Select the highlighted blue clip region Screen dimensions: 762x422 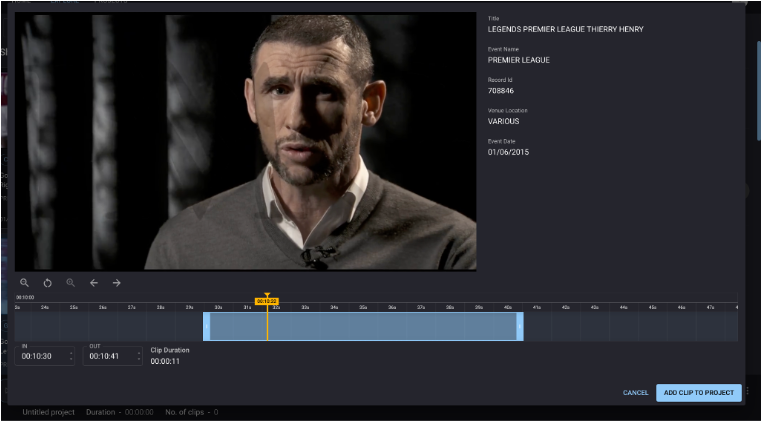(363, 326)
